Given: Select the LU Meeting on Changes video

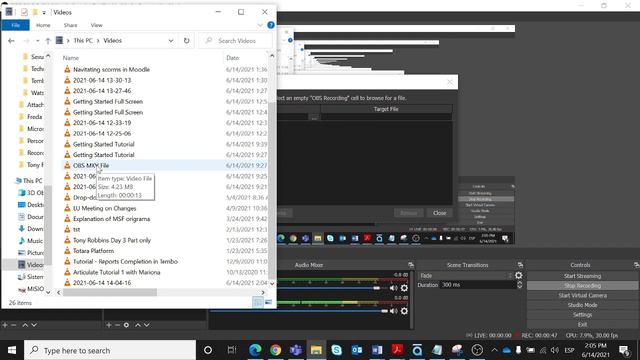Looking at the screenshot, I should coord(104,208).
